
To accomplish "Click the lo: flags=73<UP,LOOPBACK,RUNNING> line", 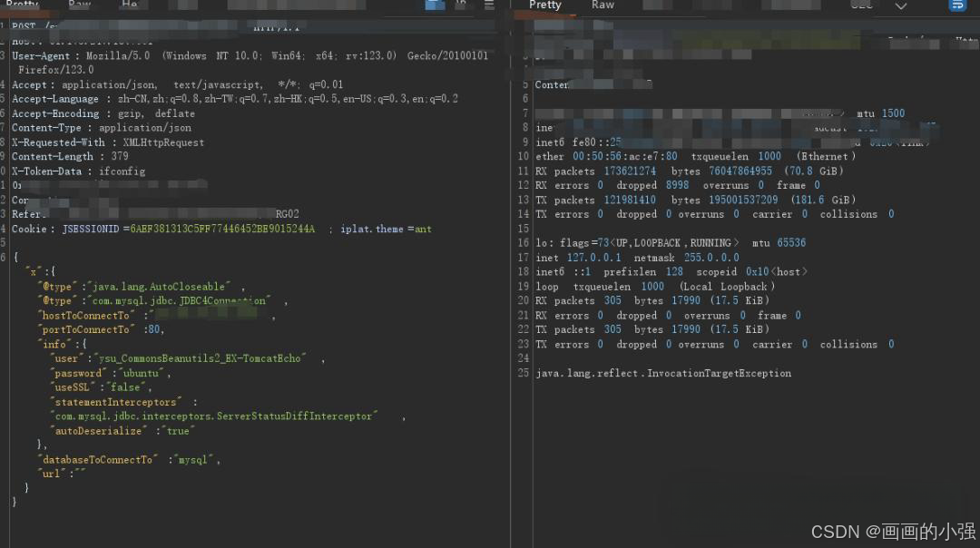I will tap(637, 242).
